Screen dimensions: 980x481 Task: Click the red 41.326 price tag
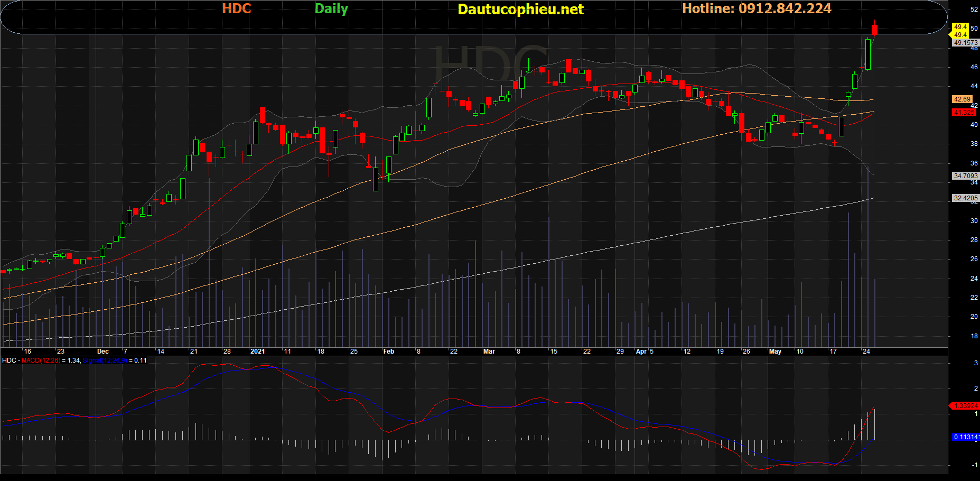pyautogui.click(x=964, y=113)
